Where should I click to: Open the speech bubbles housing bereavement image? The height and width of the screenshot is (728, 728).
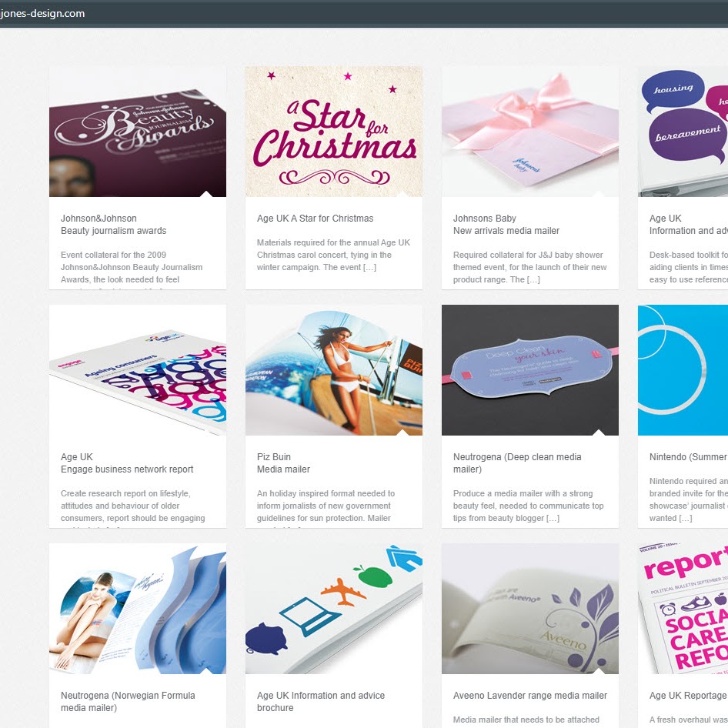(683, 132)
